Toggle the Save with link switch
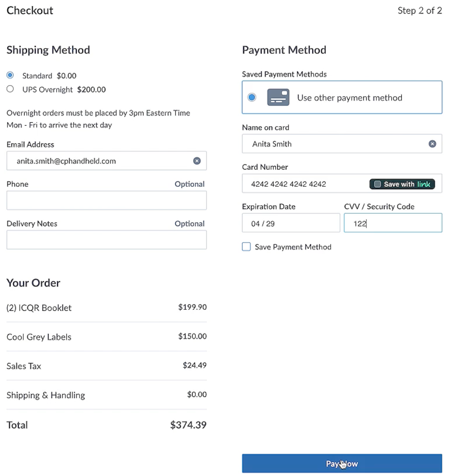The width and height of the screenshot is (451, 476). tap(377, 184)
